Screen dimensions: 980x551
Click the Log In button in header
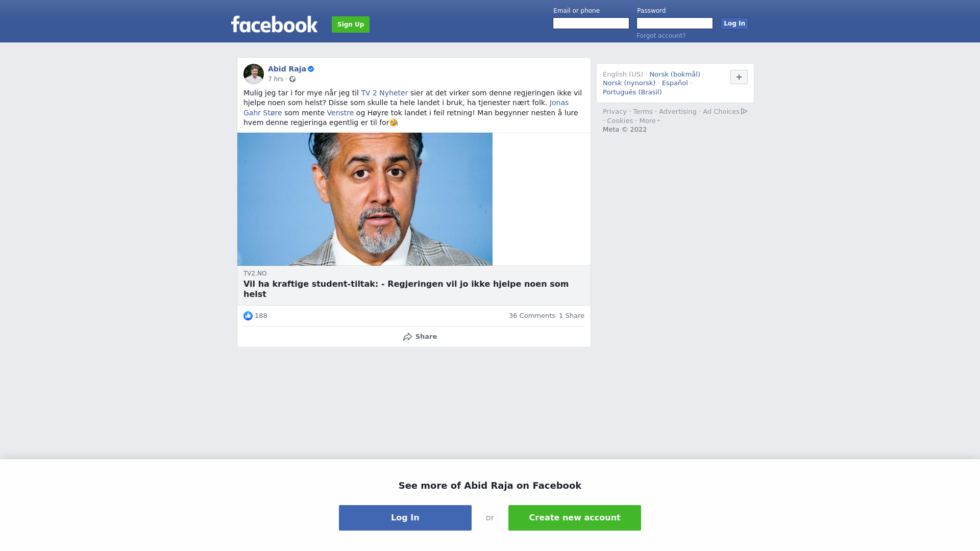coord(734,23)
